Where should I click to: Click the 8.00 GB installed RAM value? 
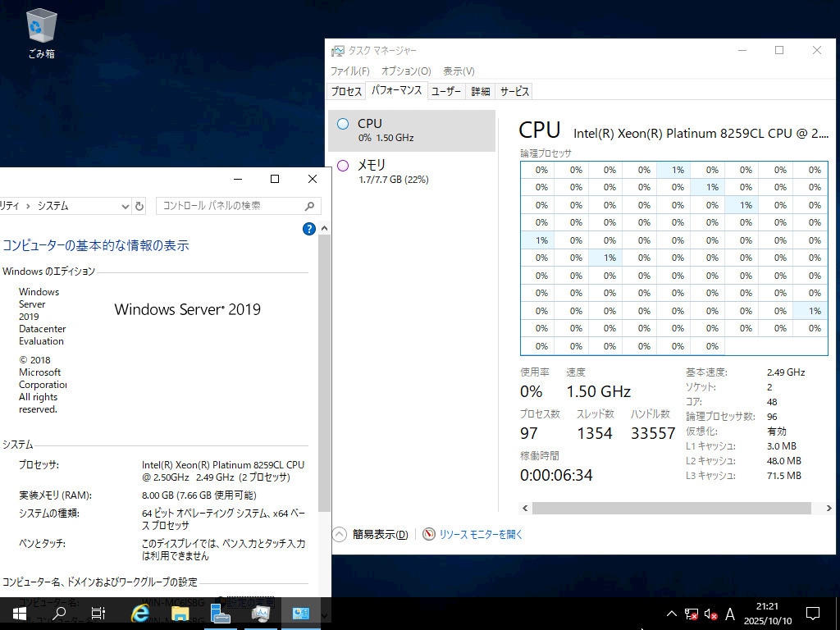point(199,495)
